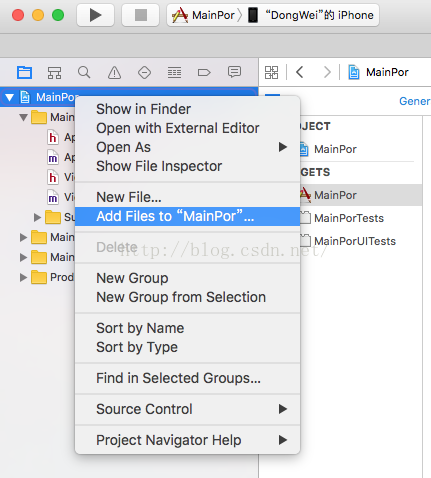Open the Find navigator magnifier
This screenshot has height=478, width=431.
coord(84,72)
